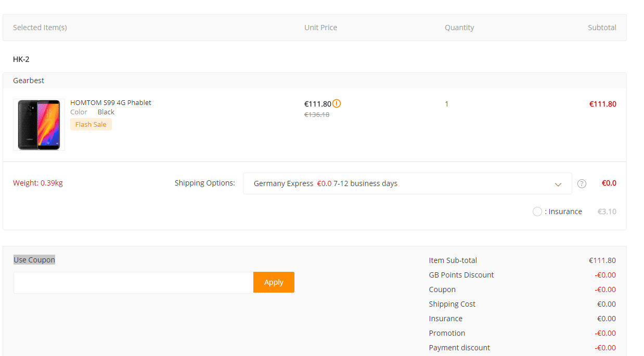The height and width of the screenshot is (356, 644).
Task: Open the HOMTOM S99 4G Phablet link
Action: pos(111,102)
